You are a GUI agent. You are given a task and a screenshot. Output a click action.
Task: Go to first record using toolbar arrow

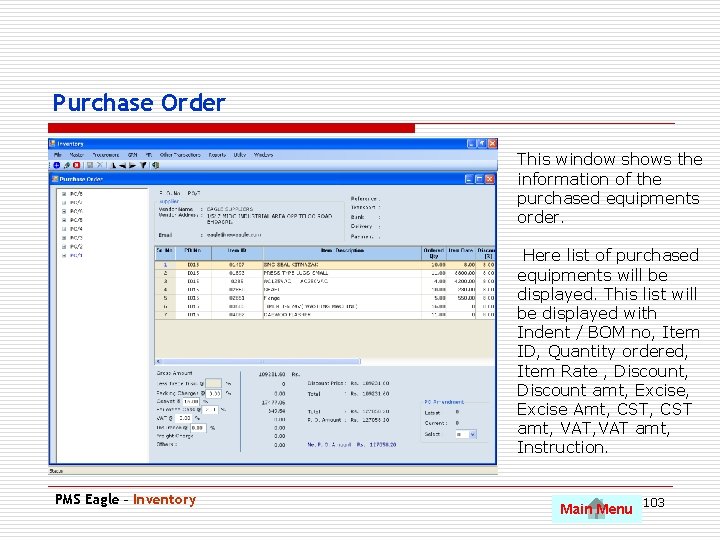click(113, 165)
